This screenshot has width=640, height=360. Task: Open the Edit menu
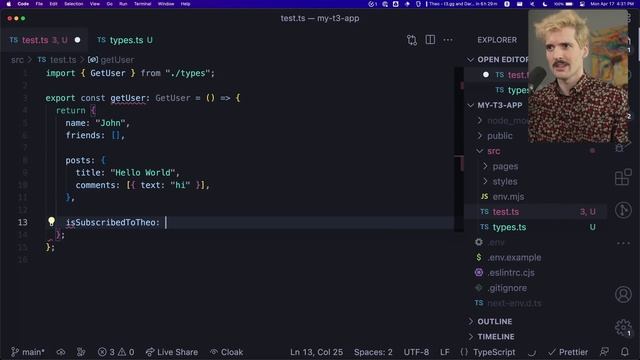pos(53,4)
